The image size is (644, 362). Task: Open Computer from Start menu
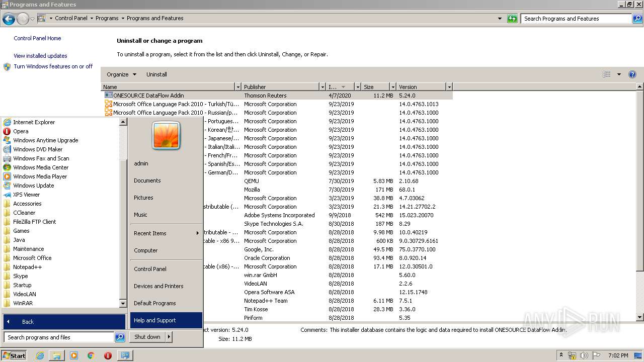pyautogui.click(x=166, y=250)
